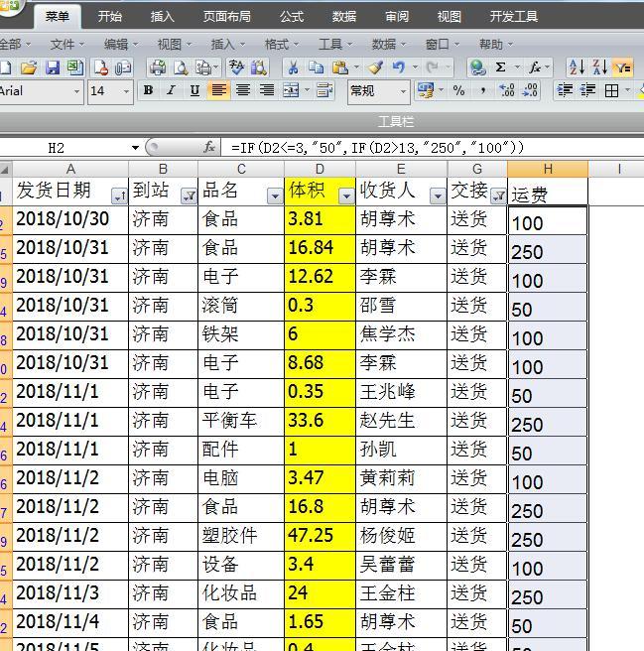Open the 体积 column filter dropdown
644x651 pixels.
(x=346, y=195)
